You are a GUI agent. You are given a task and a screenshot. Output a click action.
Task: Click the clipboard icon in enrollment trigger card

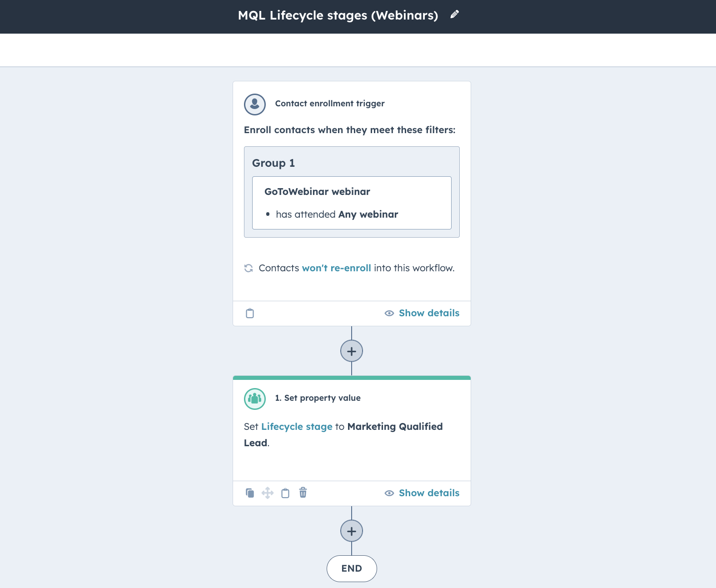250,313
